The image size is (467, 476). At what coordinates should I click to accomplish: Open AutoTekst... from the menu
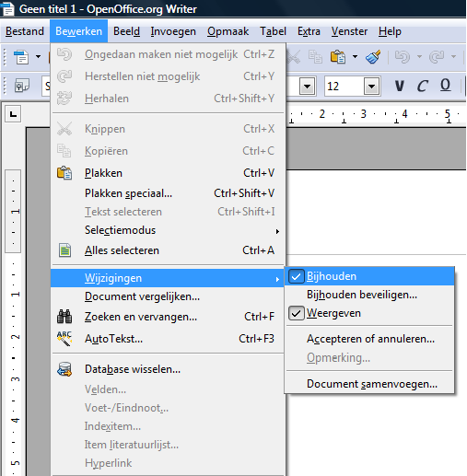coord(168,339)
